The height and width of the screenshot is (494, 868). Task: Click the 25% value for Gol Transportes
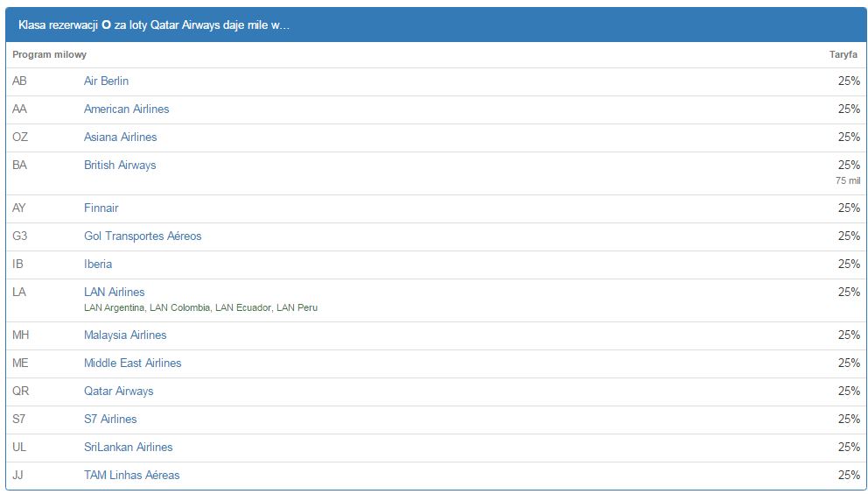849,236
